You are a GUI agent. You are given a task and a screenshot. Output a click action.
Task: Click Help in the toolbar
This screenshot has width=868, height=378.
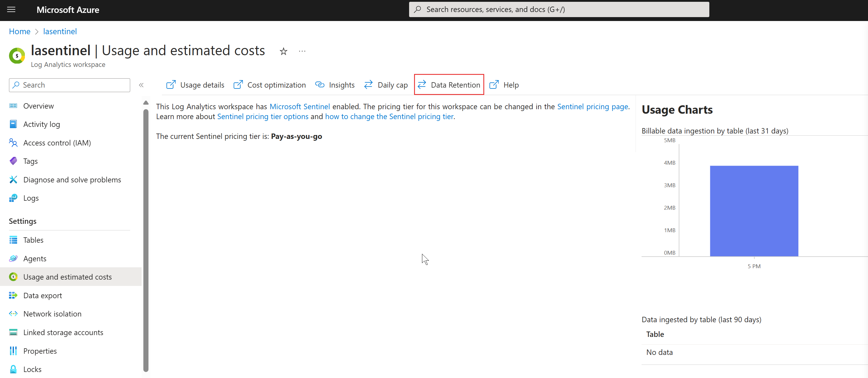(x=504, y=85)
